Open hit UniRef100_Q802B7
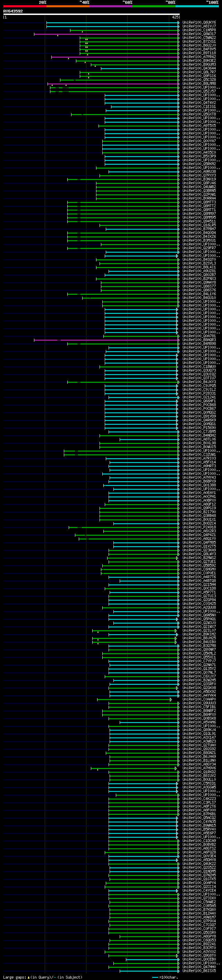222x980 pixels. (x=199, y=275)
